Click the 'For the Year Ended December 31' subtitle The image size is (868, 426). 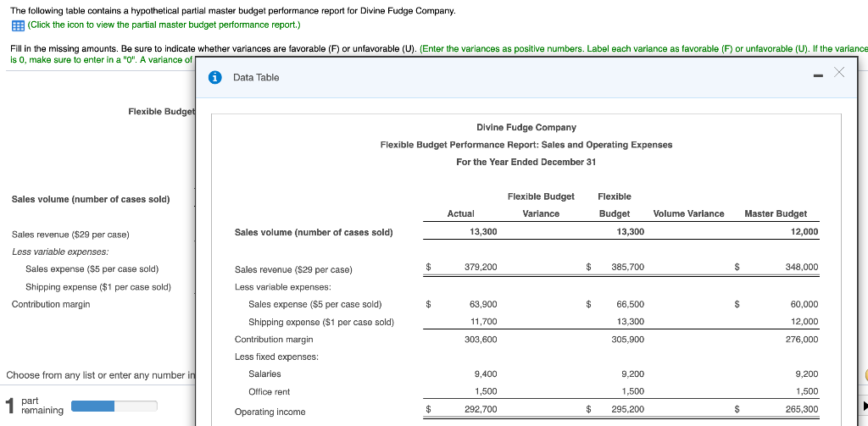pos(526,162)
